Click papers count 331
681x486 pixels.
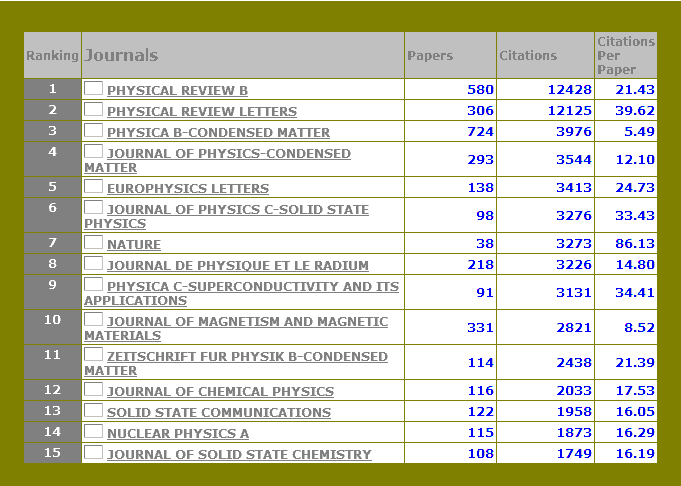point(480,327)
